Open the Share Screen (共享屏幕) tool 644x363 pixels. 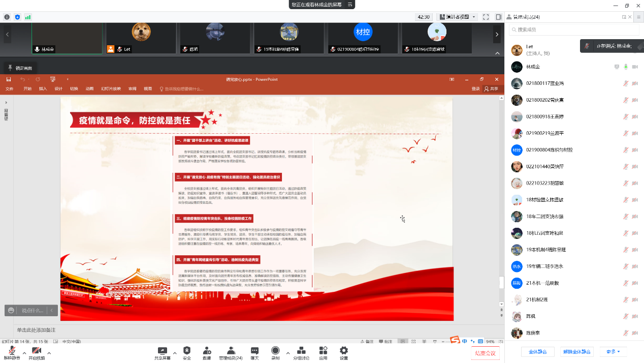click(x=162, y=351)
